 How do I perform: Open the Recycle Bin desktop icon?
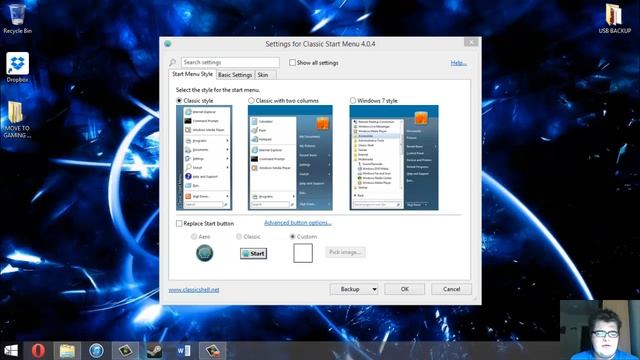coord(17,18)
